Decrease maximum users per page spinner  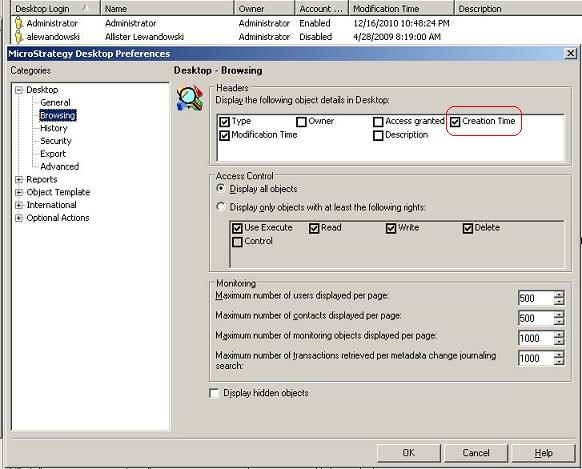pyautogui.click(x=559, y=302)
